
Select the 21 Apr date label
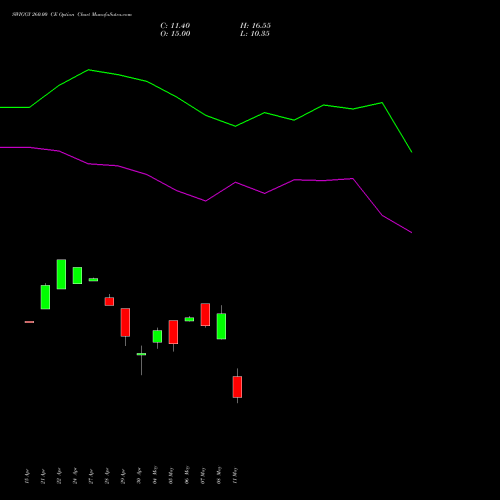coord(43,476)
